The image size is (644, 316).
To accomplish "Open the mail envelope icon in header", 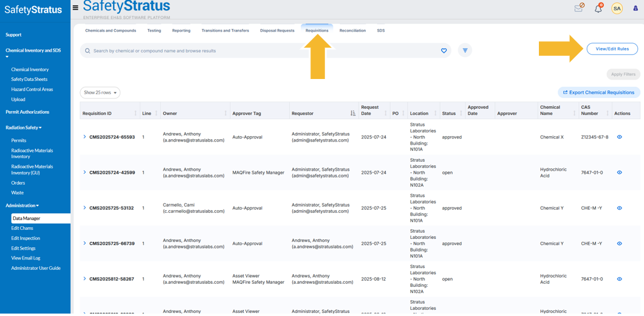I will [x=579, y=7].
